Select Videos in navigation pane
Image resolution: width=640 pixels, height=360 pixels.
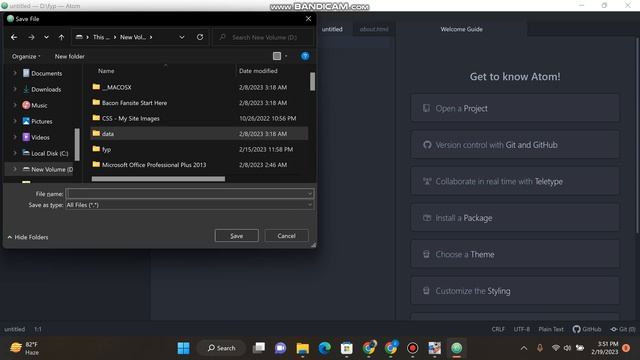click(40, 137)
